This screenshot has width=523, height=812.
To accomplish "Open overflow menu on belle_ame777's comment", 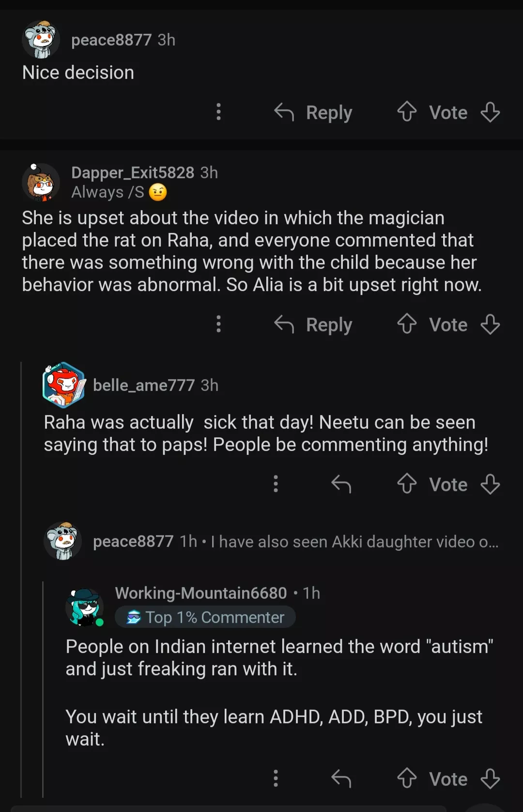I will [276, 484].
